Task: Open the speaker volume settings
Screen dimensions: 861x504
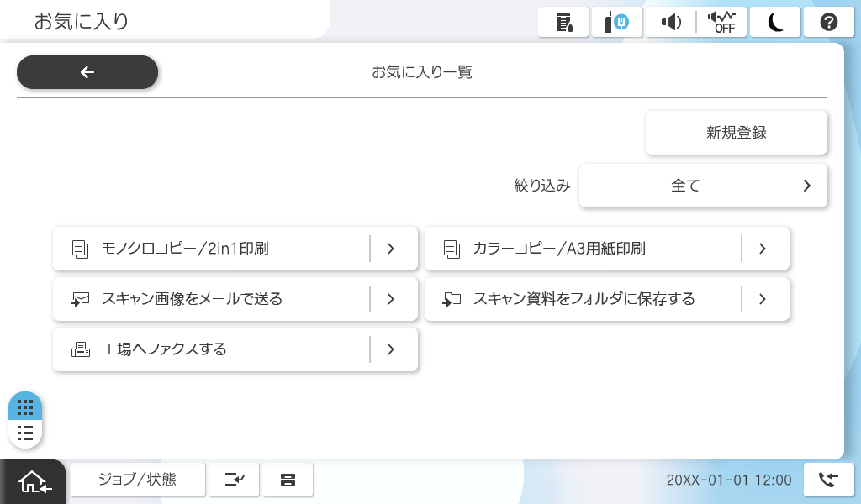Action: click(671, 23)
